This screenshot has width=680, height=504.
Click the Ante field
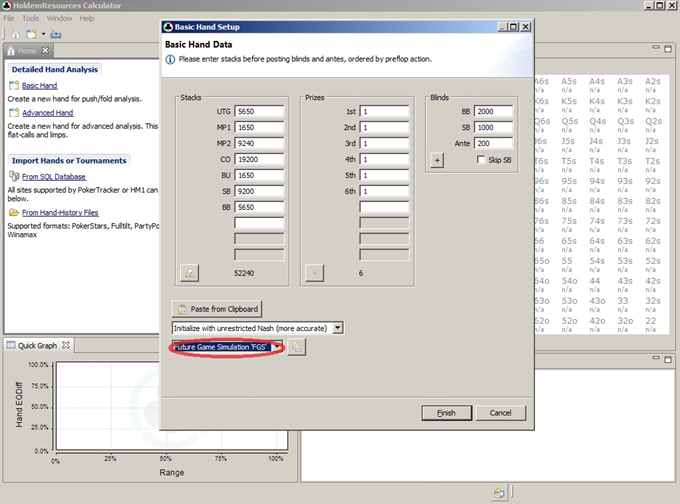(x=494, y=144)
